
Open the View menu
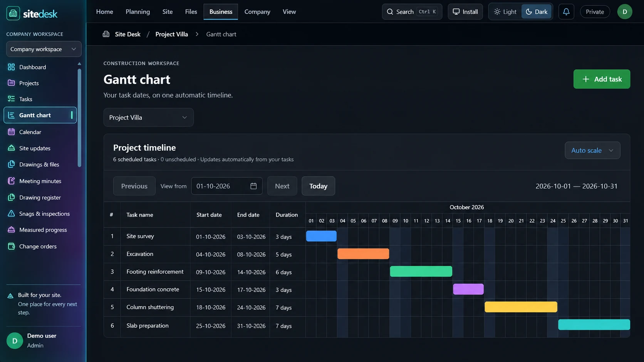click(x=289, y=12)
